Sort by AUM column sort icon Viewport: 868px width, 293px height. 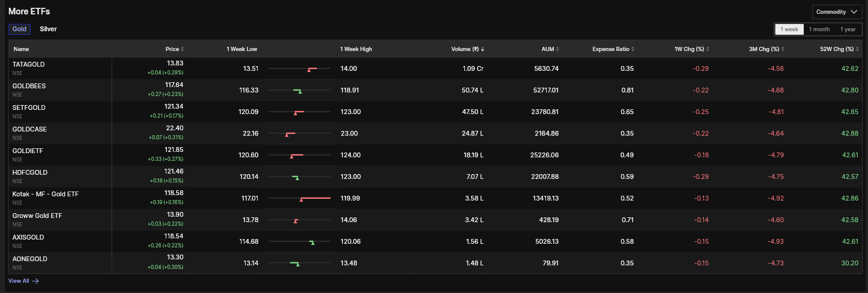[x=557, y=49]
